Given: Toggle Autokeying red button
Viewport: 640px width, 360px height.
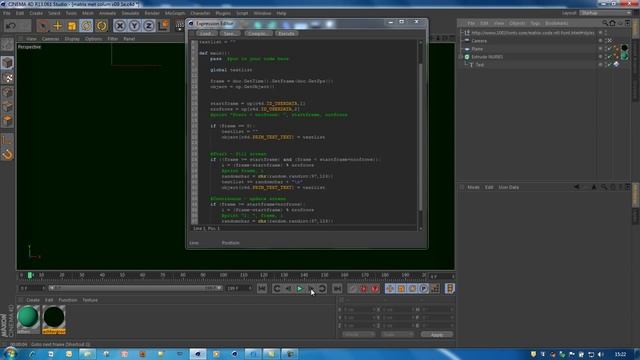Looking at the screenshot, I should point(363,289).
